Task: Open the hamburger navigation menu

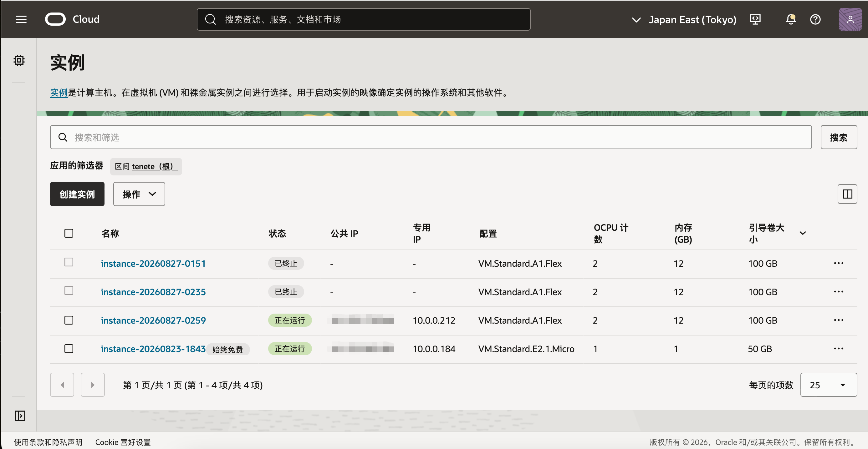Action: pyautogui.click(x=21, y=19)
